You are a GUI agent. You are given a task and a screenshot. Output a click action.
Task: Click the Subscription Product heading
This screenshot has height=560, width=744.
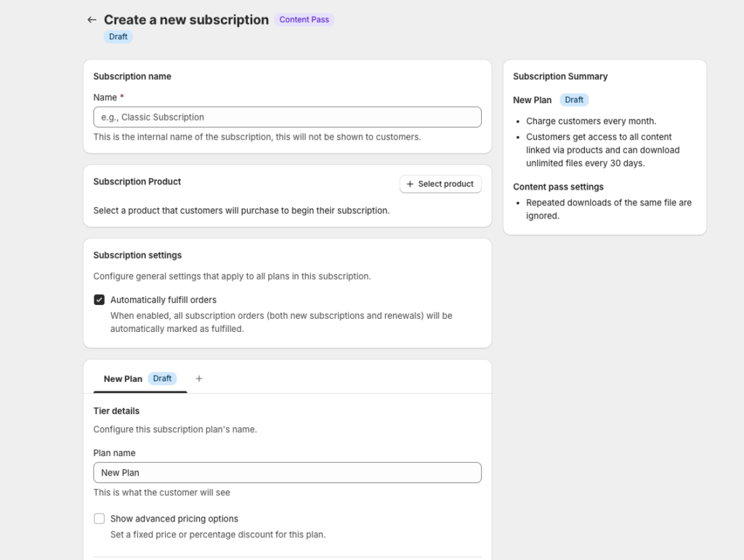(137, 182)
